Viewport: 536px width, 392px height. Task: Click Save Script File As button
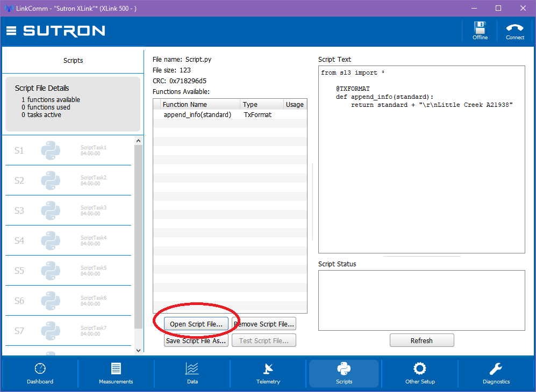[196, 340]
